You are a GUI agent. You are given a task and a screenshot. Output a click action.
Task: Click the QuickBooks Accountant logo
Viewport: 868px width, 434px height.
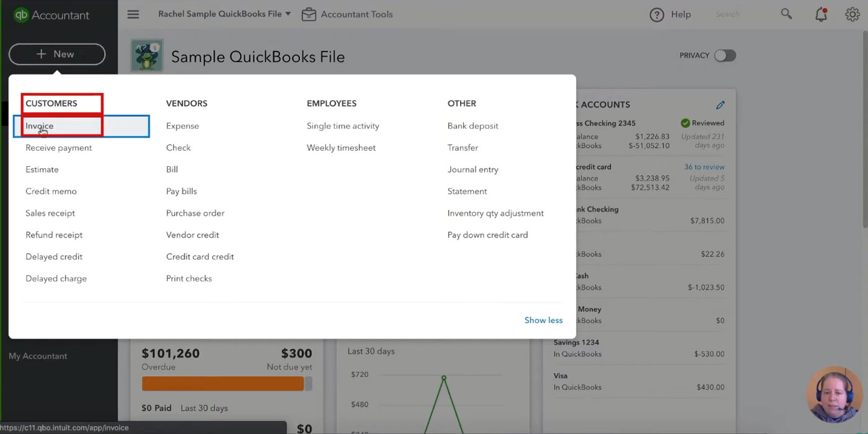pyautogui.click(x=51, y=15)
